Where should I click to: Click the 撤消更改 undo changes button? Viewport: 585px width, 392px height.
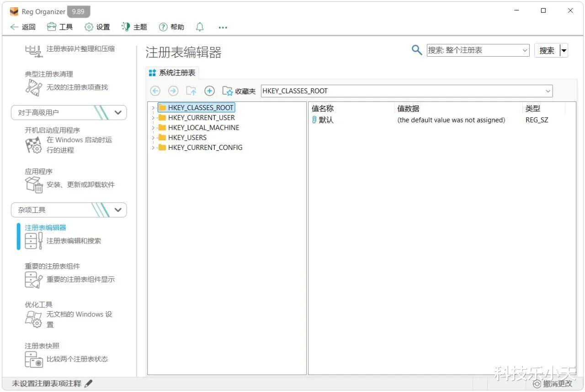(x=553, y=384)
